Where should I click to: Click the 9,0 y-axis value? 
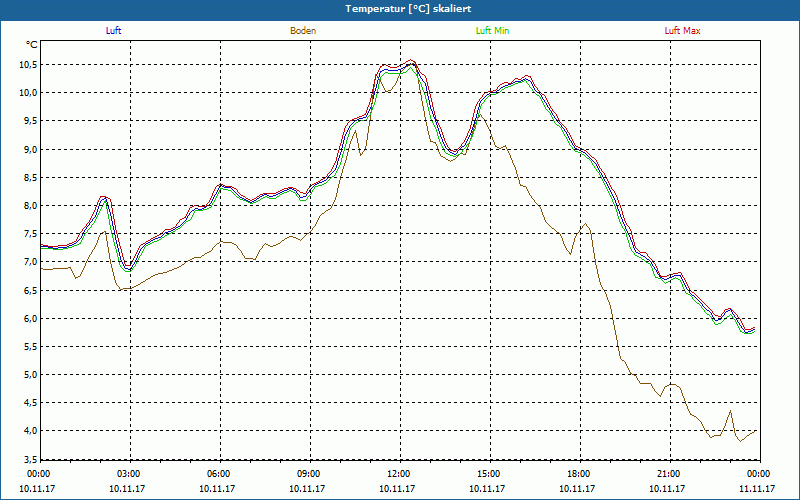point(30,149)
